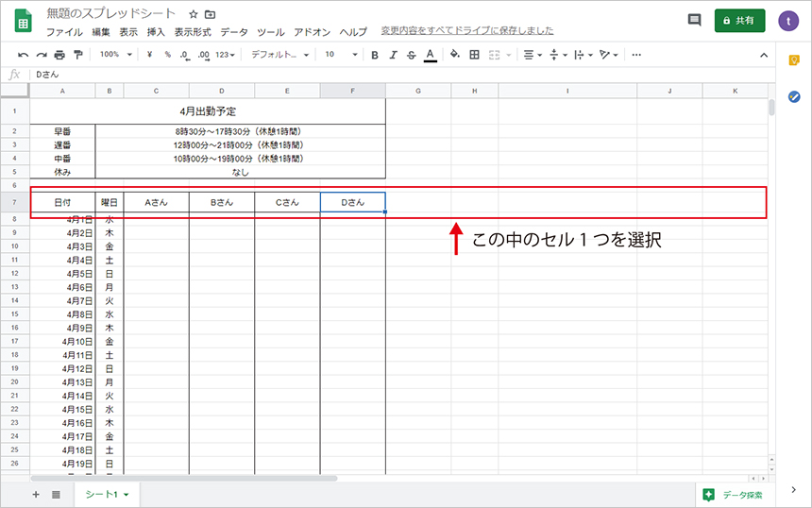Collapse the menus with up chevron

764,55
